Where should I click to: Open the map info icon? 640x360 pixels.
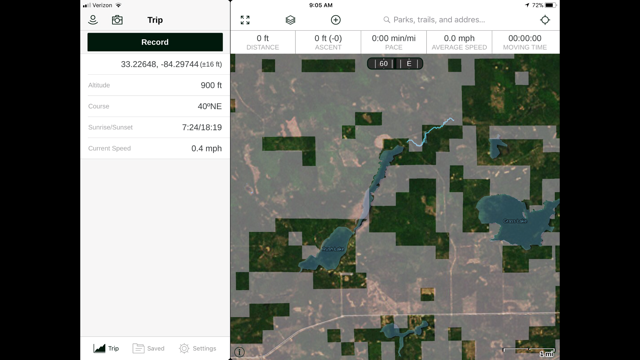click(x=240, y=351)
